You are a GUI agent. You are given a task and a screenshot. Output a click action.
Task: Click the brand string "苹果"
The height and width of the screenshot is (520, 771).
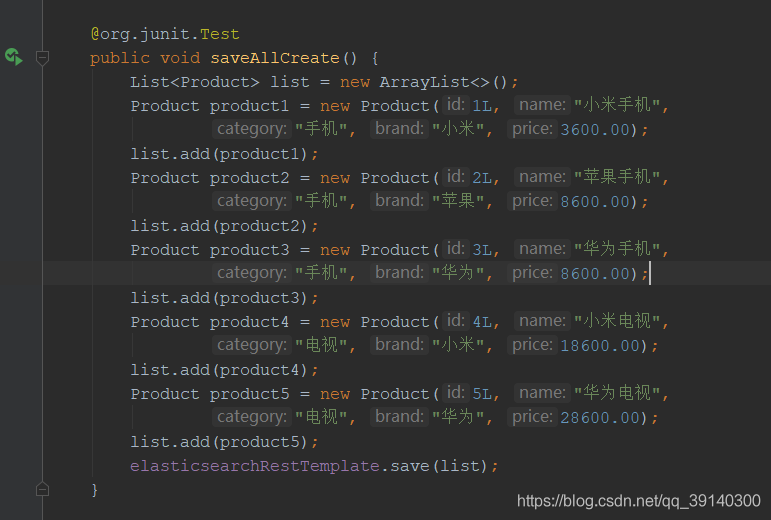click(458, 201)
